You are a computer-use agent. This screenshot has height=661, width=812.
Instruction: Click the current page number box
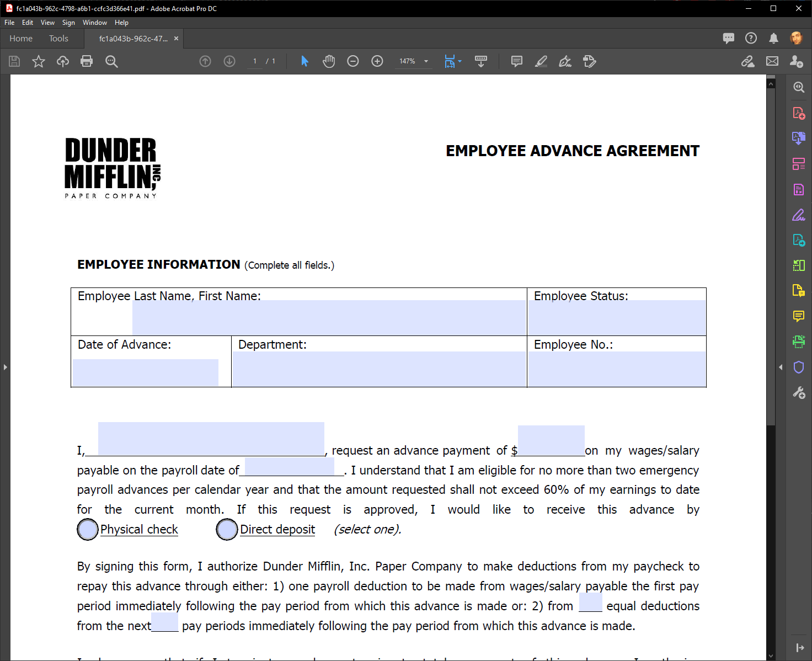pos(255,61)
